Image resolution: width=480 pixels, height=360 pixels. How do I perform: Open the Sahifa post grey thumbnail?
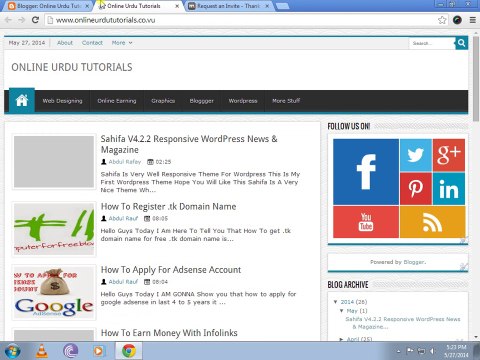coord(54,162)
